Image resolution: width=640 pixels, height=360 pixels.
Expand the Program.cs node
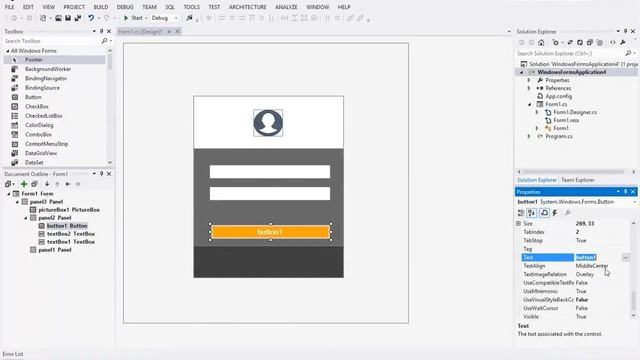[x=529, y=136]
